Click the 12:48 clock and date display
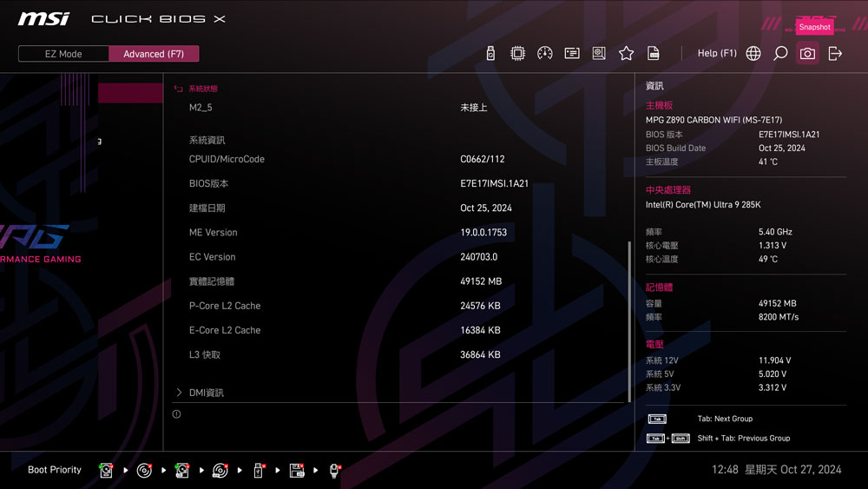The height and width of the screenshot is (489, 868). [x=776, y=470]
